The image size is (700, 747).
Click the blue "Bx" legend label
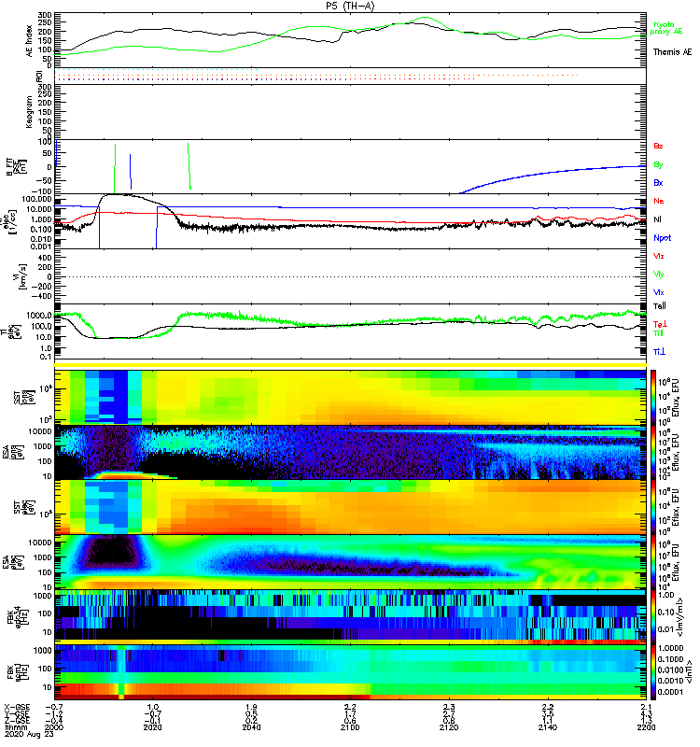658,182
